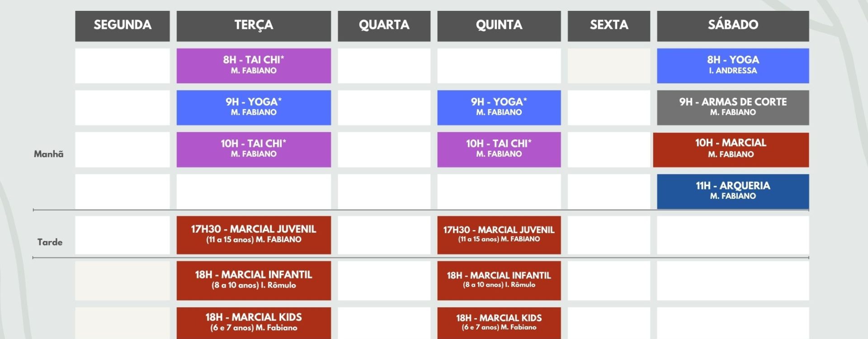The width and height of the screenshot is (868, 339).
Task: Select the TERÇA column header
Action: pos(254,26)
